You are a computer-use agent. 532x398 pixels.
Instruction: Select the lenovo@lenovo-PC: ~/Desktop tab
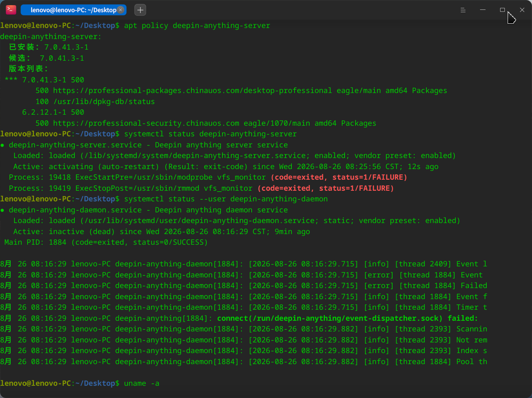click(x=73, y=10)
